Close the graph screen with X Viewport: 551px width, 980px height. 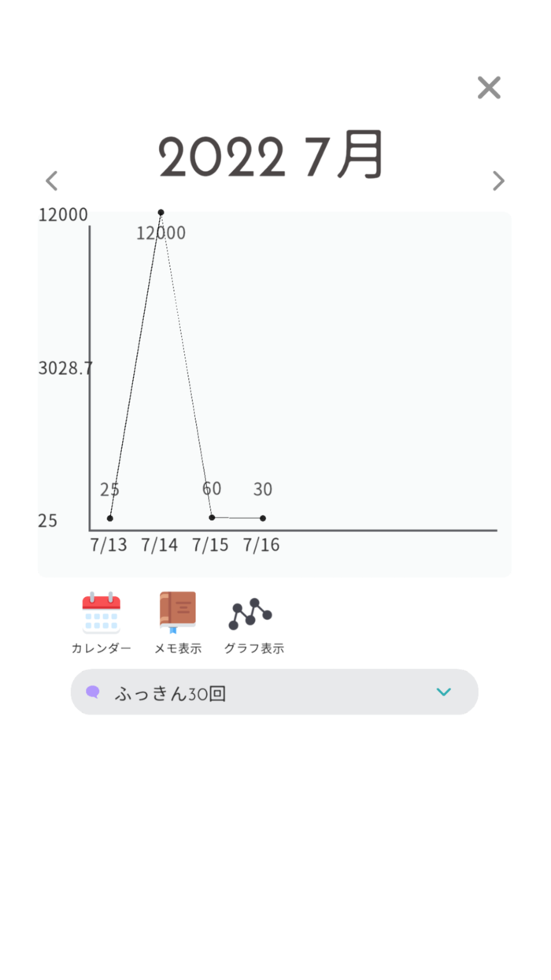pyautogui.click(x=489, y=87)
